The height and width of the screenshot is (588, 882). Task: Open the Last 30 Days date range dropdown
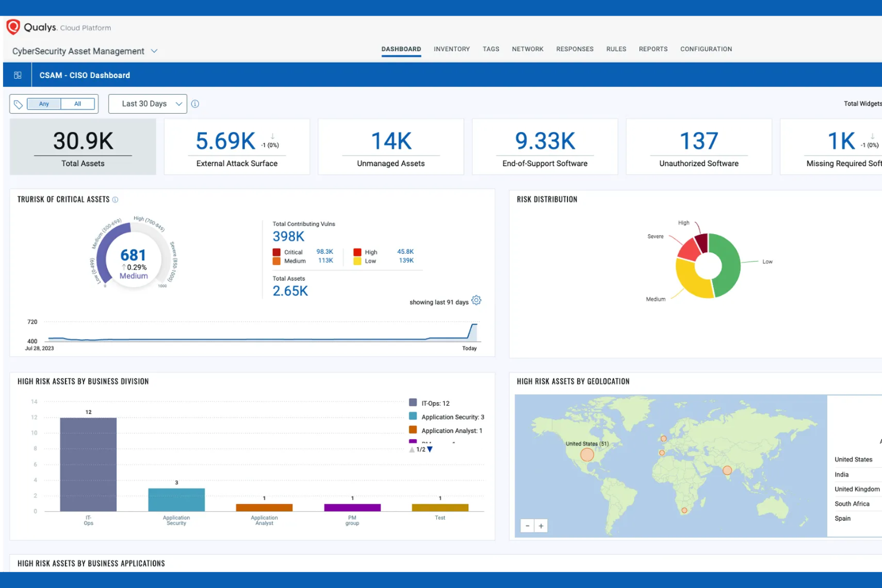(147, 104)
